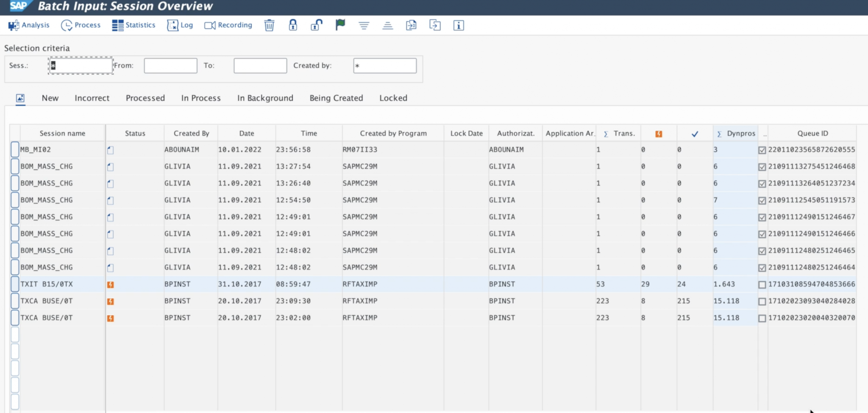Toggle checkbox beside Queue ID 21091112480251246464
This screenshot has height=413, width=868.
(762, 268)
